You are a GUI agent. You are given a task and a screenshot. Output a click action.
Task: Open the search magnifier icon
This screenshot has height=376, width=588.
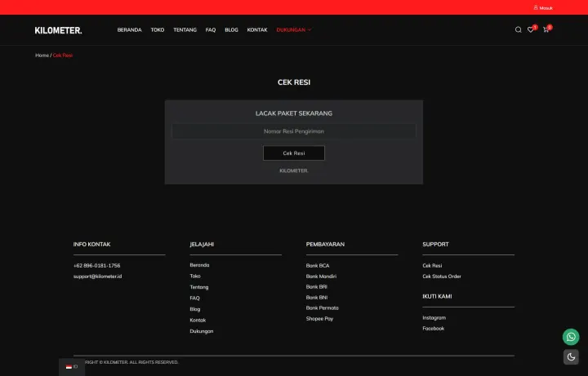519,29
